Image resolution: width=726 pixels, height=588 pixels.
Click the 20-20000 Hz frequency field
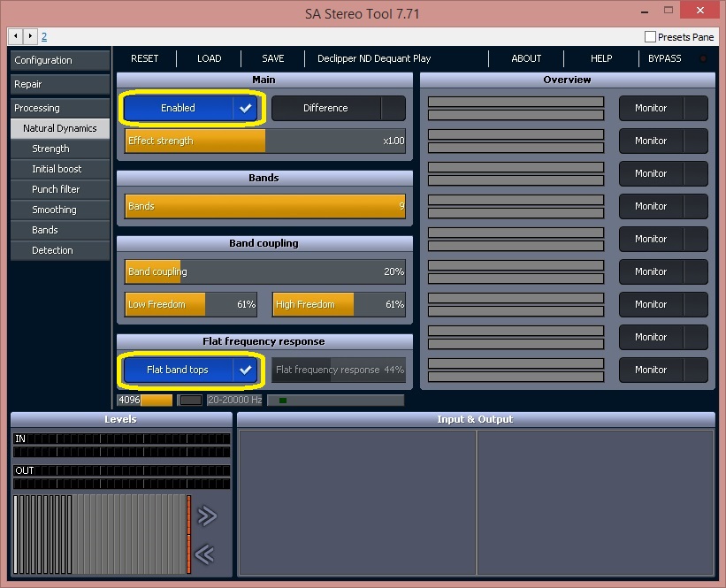(234, 400)
